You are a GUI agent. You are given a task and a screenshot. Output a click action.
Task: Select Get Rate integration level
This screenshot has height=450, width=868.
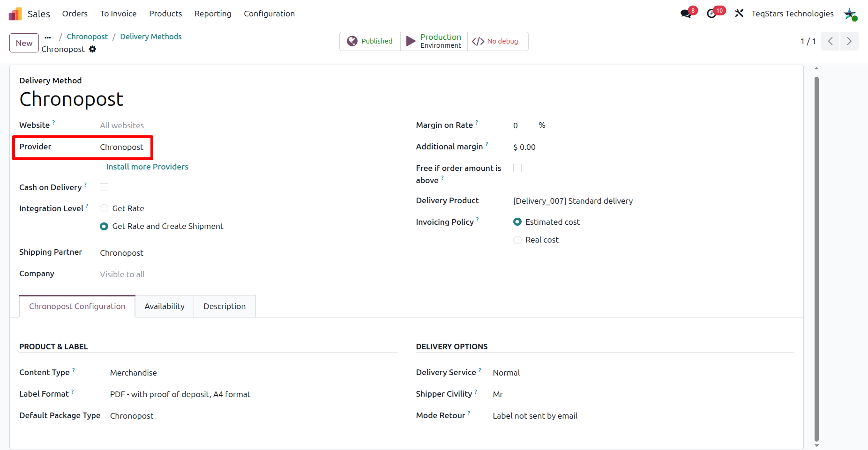point(104,208)
